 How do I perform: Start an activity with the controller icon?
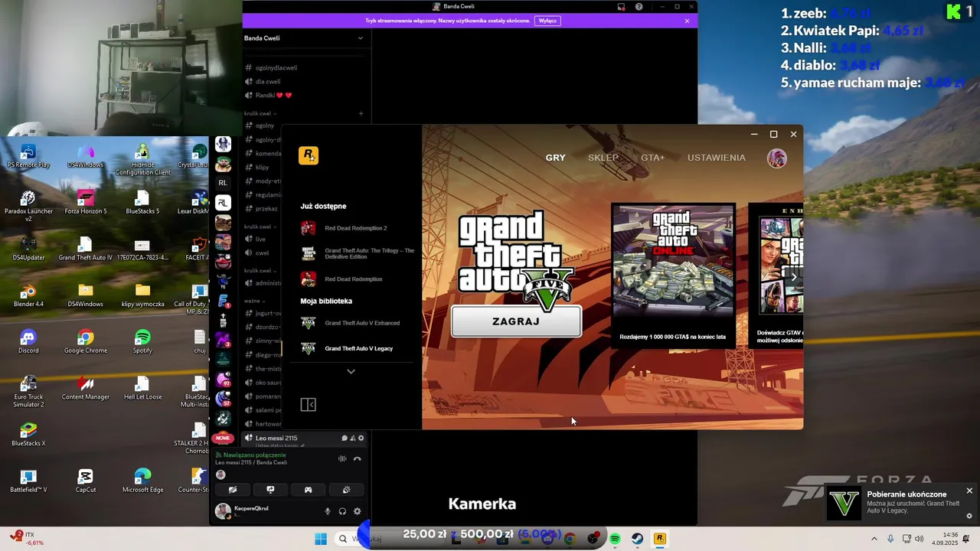[x=308, y=490]
